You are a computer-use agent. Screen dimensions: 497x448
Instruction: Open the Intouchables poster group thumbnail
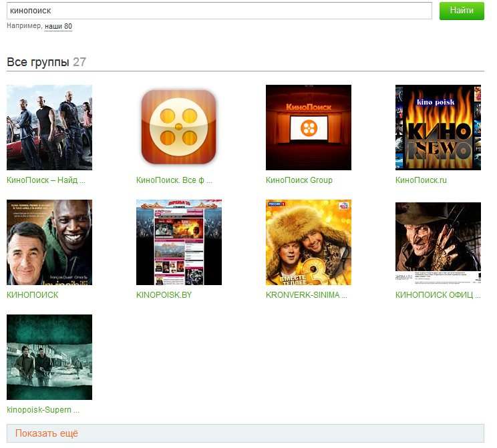tap(49, 242)
